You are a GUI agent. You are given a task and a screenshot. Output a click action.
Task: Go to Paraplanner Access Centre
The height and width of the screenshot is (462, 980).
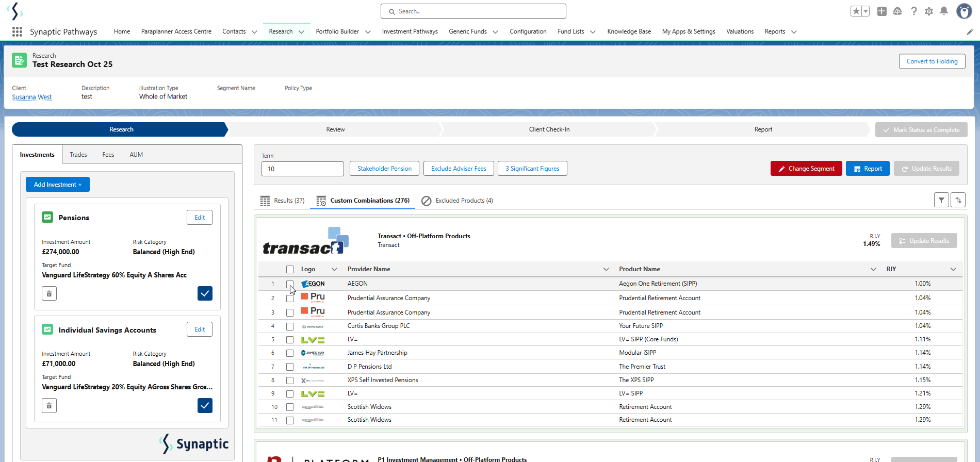176,31
